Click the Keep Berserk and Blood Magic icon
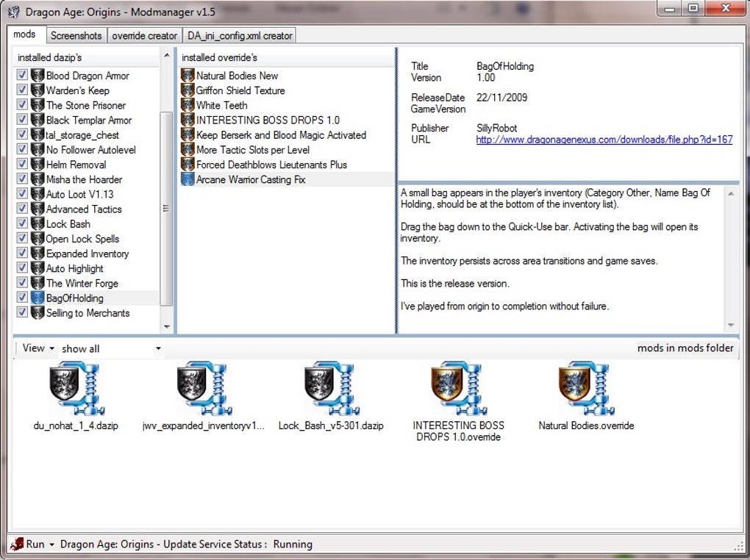Image resolution: width=750 pixels, height=560 pixels. tap(188, 134)
